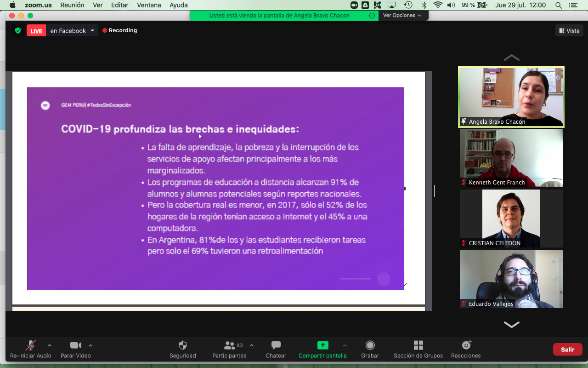Screen dimensions: 588x368
Task: Click the red Salir button
Action: pyautogui.click(x=567, y=349)
